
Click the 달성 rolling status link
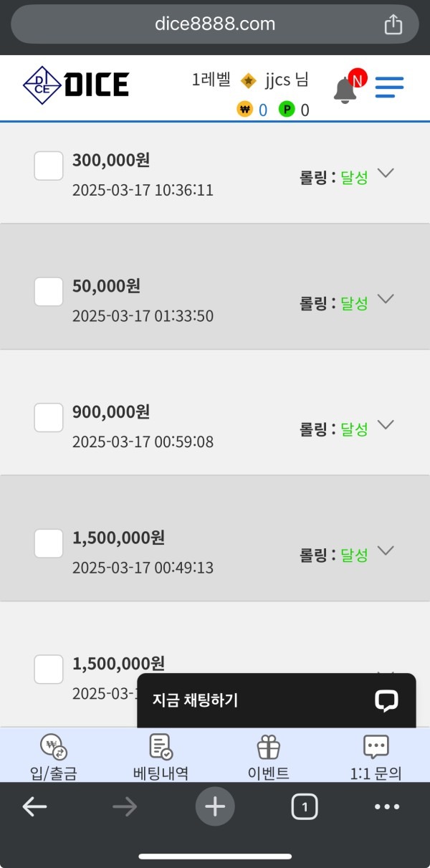click(352, 173)
